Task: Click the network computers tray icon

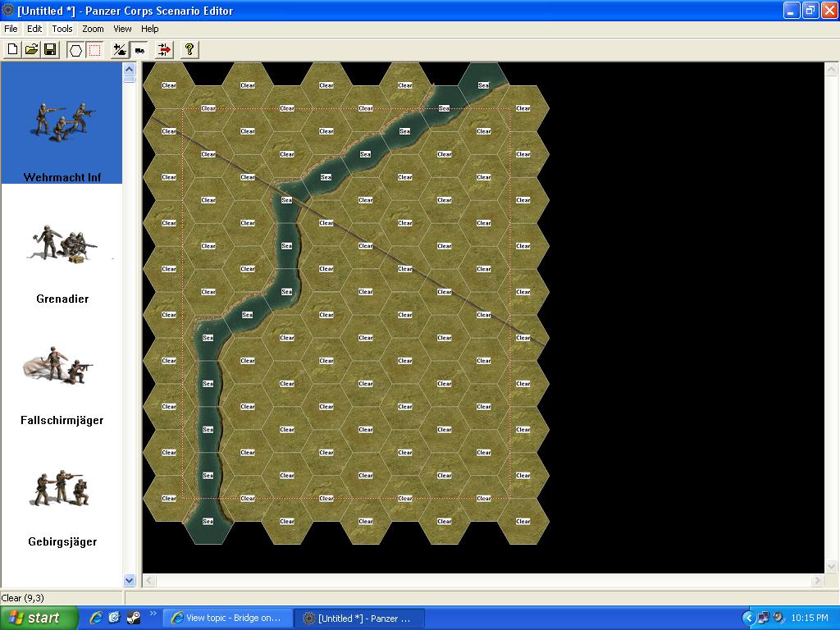Action: [764, 618]
